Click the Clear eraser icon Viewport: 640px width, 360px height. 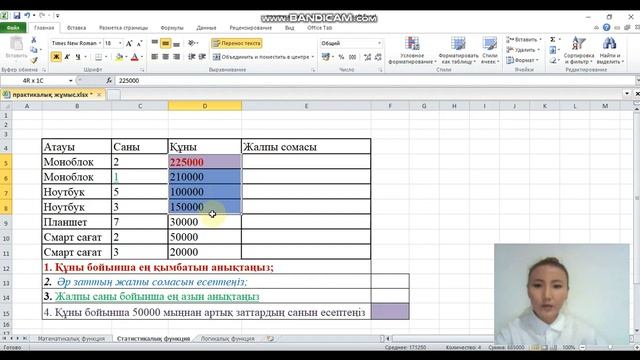coord(553,60)
